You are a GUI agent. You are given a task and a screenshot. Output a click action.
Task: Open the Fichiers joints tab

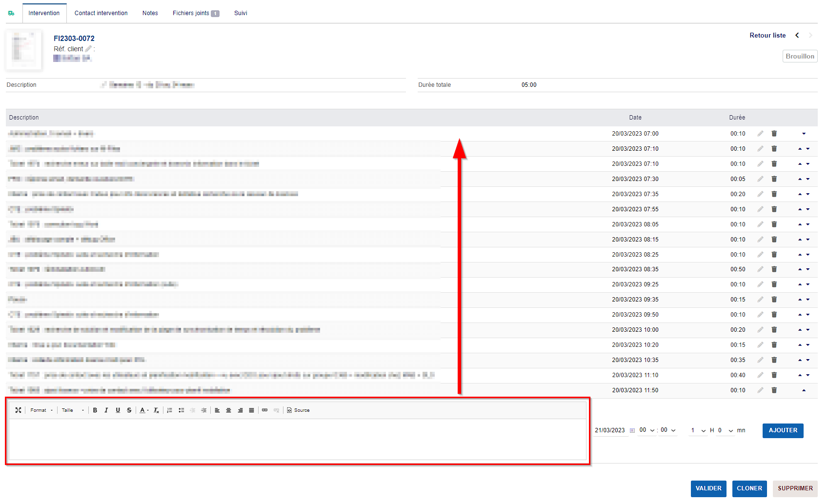pos(196,13)
